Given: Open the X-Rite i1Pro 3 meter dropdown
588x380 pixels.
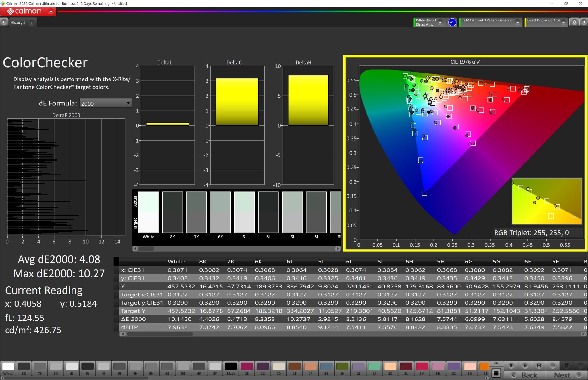Looking at the screenshot, I should pyautogui.click(x=440, y=22).
